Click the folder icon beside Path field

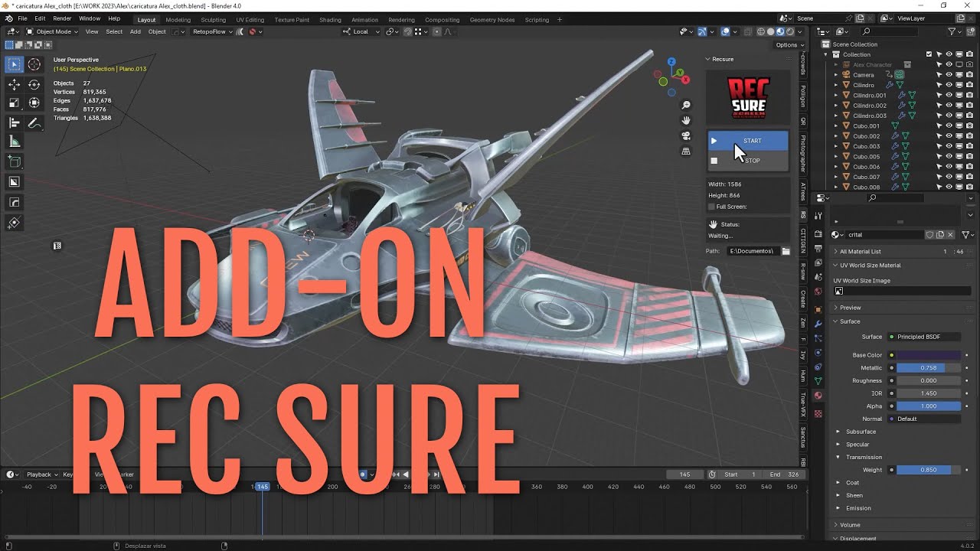point(786,251)
